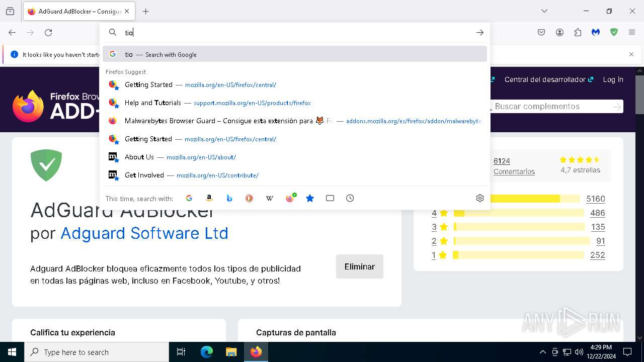Show hidden system tray icons
The image size is (644, 362).
[x=542, y=352]
